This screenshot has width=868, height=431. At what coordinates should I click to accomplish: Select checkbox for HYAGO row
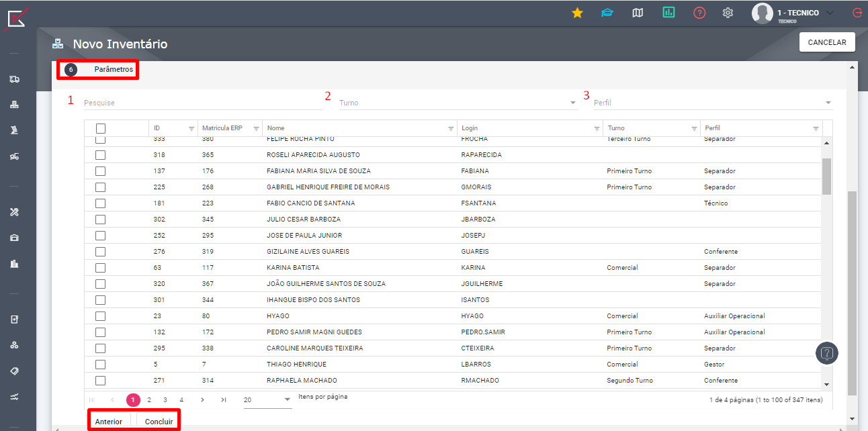[x=100, y=316]
